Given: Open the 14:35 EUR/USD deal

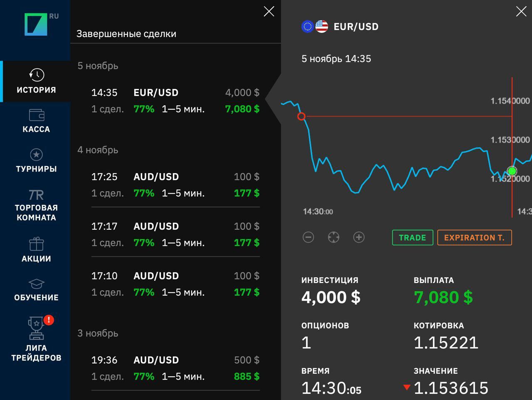Looking at the screenshot, I should (x=175, y=101).
